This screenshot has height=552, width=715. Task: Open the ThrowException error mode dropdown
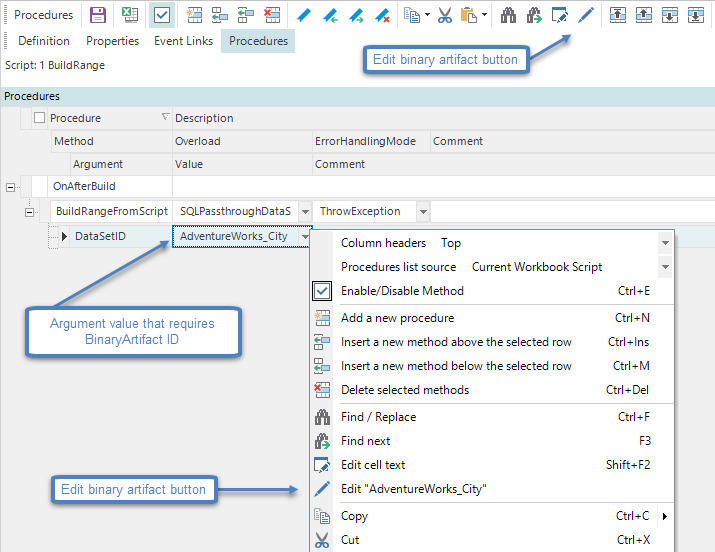point(423,212)
